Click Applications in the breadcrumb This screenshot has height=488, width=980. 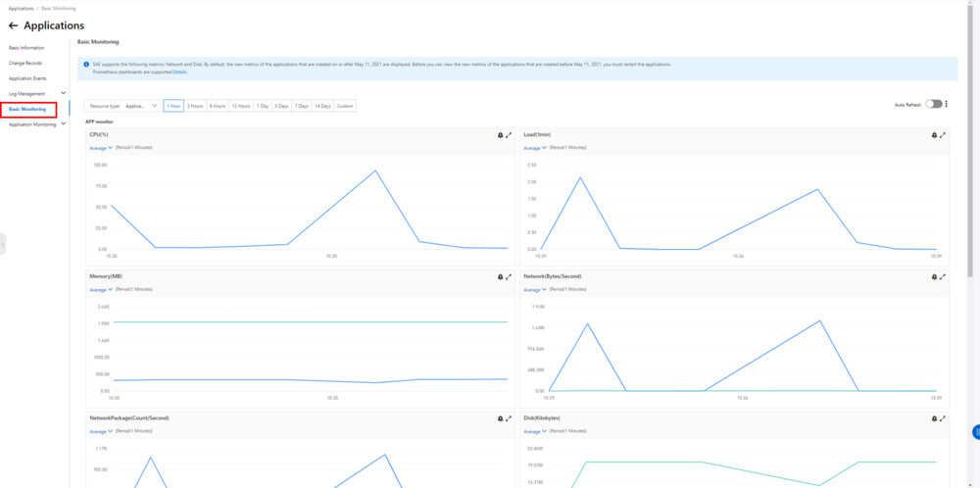pyautogui.click(x=22, y=9)
